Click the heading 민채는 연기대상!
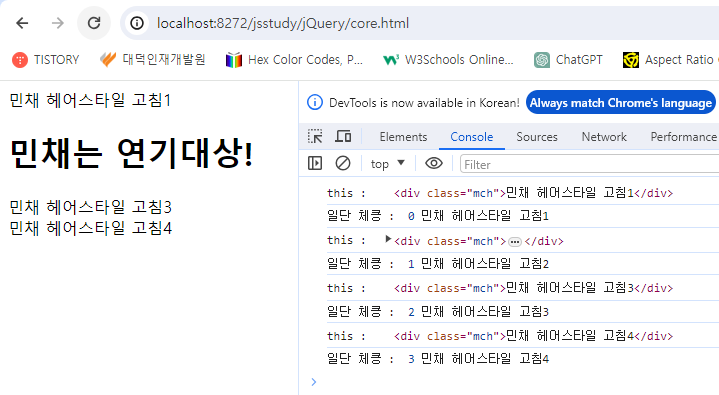Viewport: 719px width, 395px height. tap(132, 153)
